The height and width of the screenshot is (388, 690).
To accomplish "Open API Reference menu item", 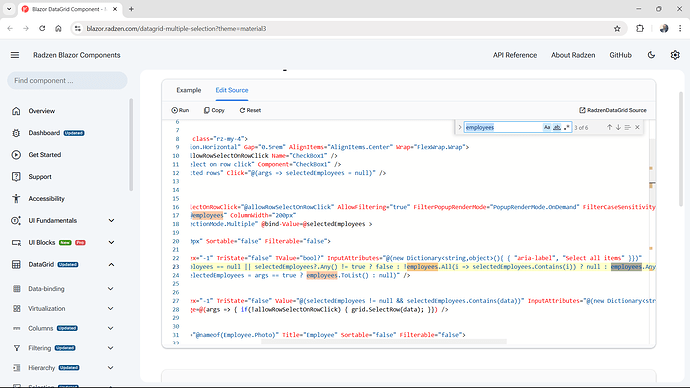I will (x=515, y=55).
